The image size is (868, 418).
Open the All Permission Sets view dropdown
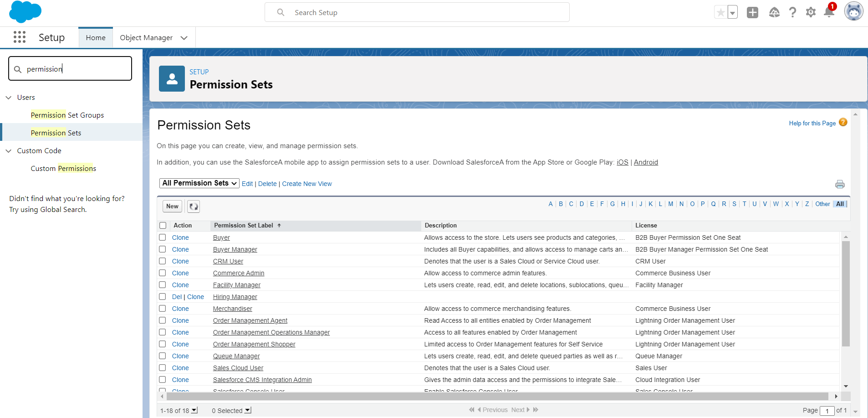click(199, 183)
